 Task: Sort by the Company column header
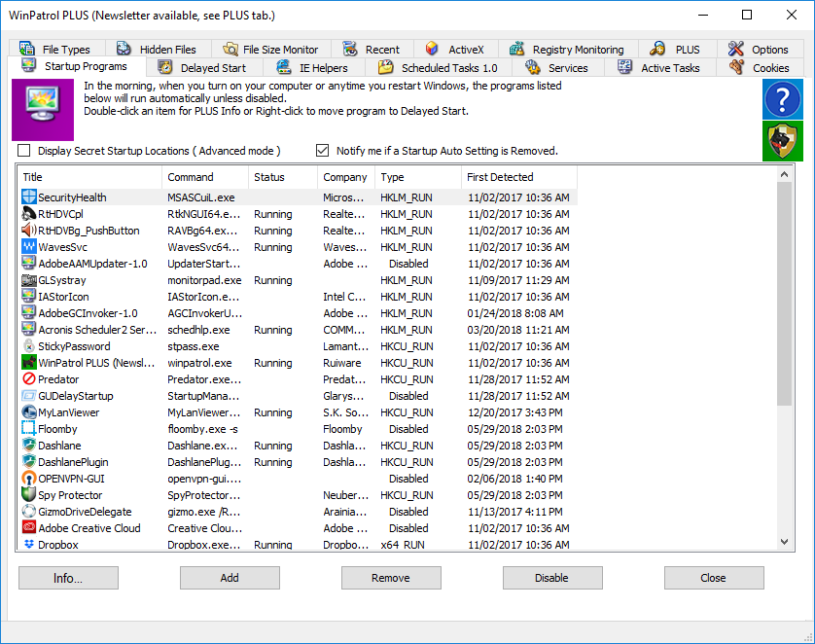click(x=346, y=177)
